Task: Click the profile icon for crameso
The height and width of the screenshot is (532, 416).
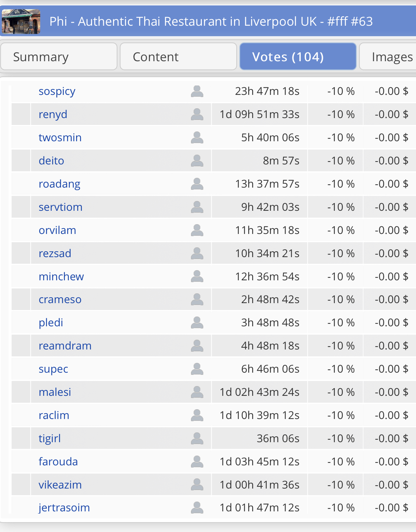Action: pyautogui.click(x=197, y=299)
